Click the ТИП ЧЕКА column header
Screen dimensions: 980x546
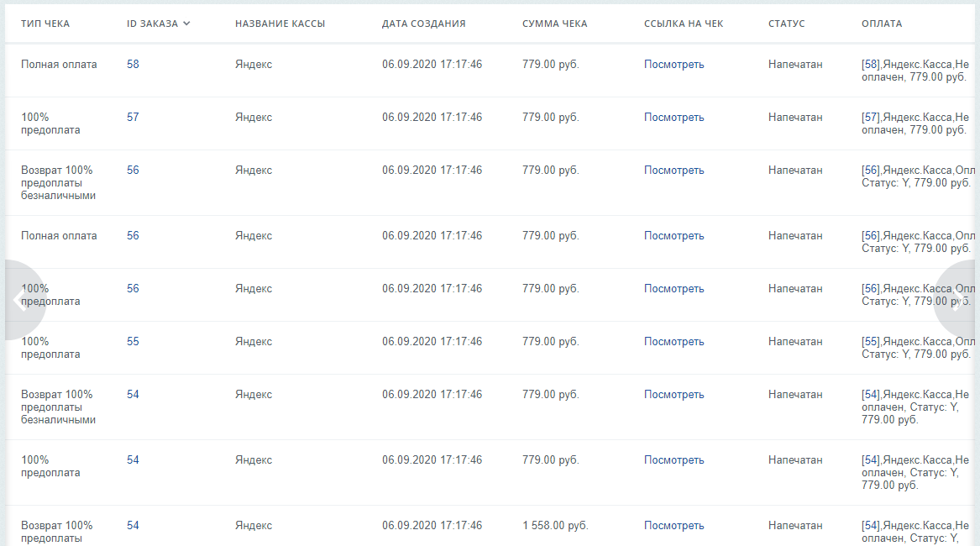point(45,24)
